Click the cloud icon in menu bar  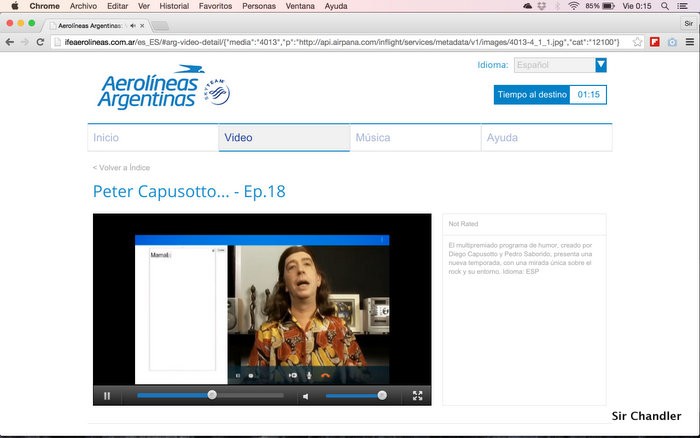(527, 6)
